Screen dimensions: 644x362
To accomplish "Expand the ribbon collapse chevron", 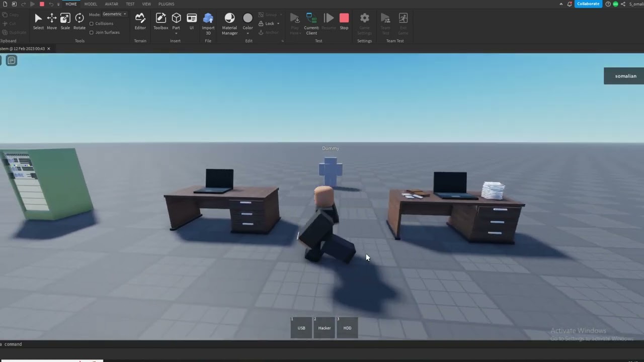I will pos(561,4).
